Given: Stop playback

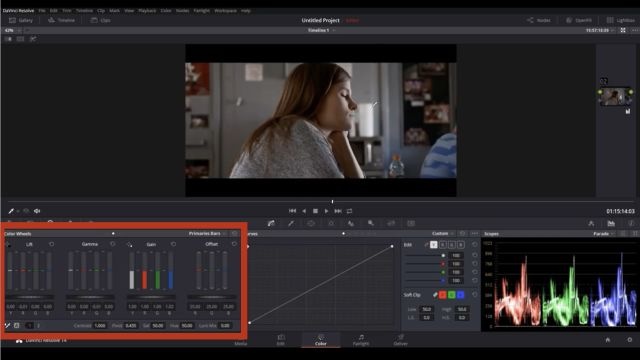Looking at the screenshot, I should click(x=315, y=211).
